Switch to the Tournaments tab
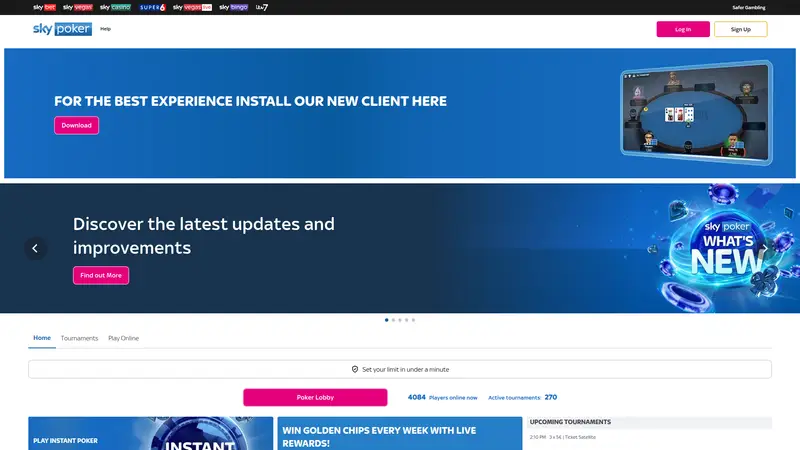800x450 pixels. point(79,338)
